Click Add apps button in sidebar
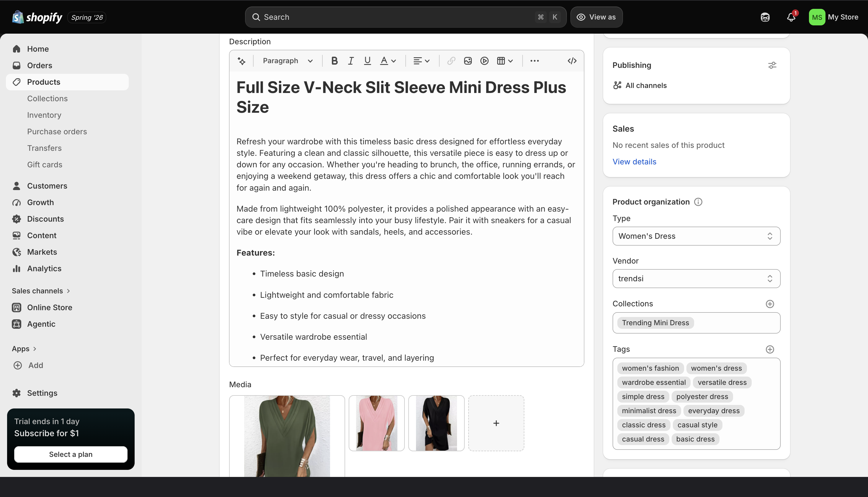 (x=28, y=365)
